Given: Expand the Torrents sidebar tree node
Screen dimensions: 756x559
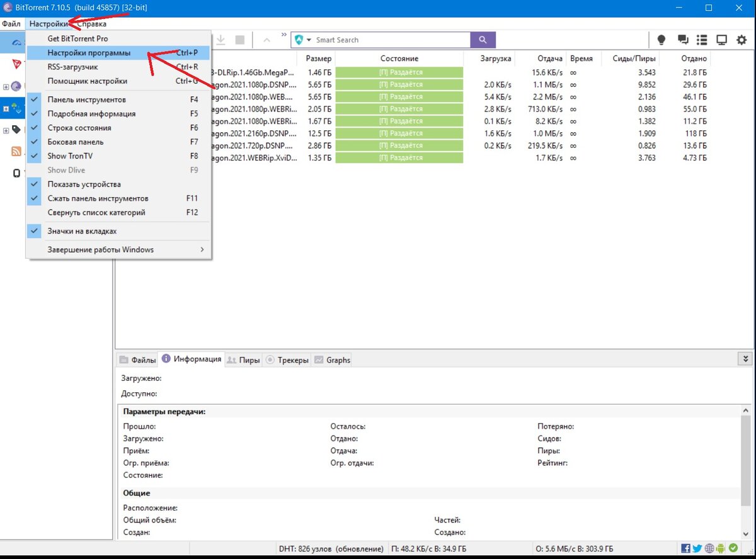Looking at the screenshot, I should 6,109.
